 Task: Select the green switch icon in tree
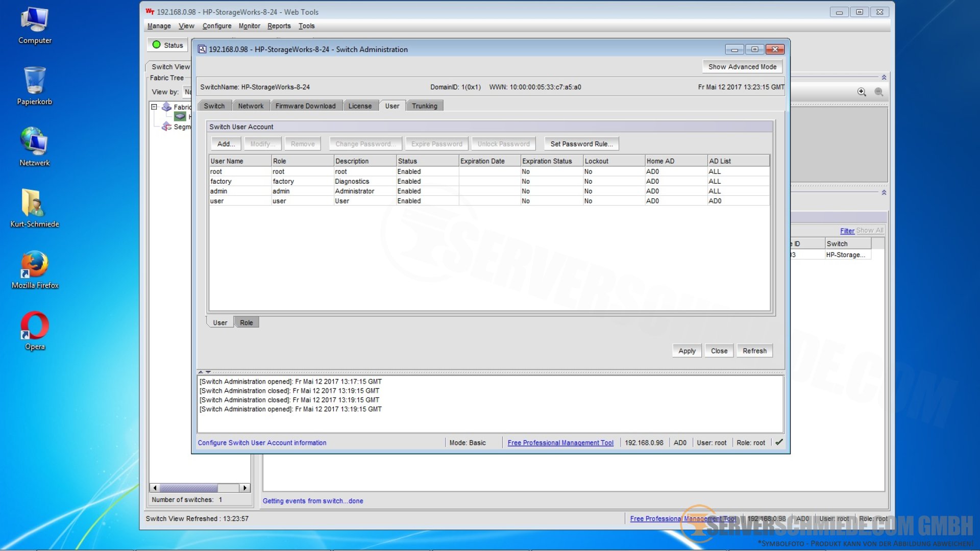[x=180, y=117]
